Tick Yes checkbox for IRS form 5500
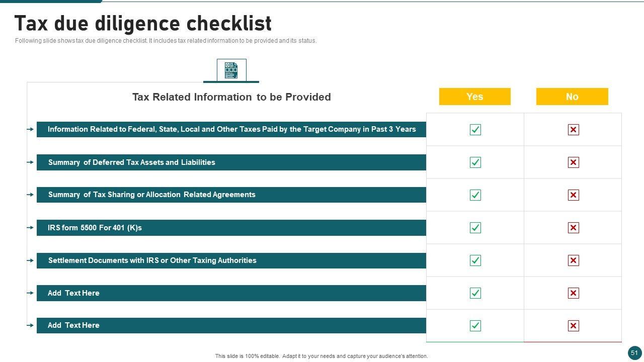Image resolution: width=644 pixels, height=362 pixels. pos(475,228)
